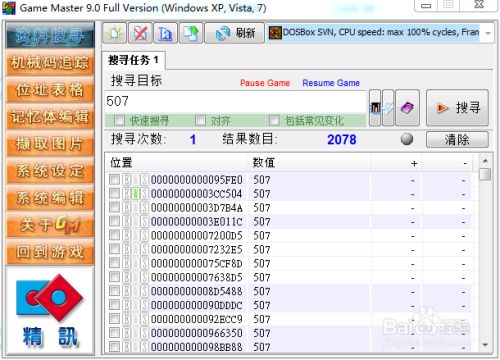Click the 回到游戏 return to game button

(50, 252)
